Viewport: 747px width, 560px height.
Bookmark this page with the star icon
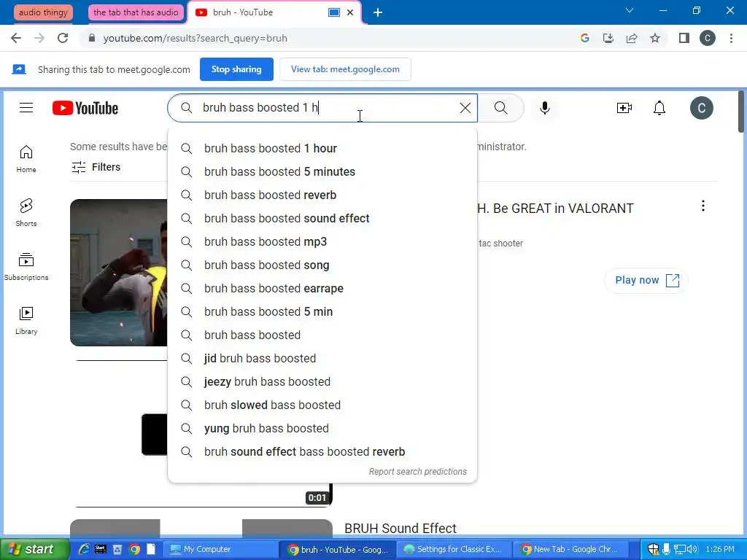[x=655, y=38]
